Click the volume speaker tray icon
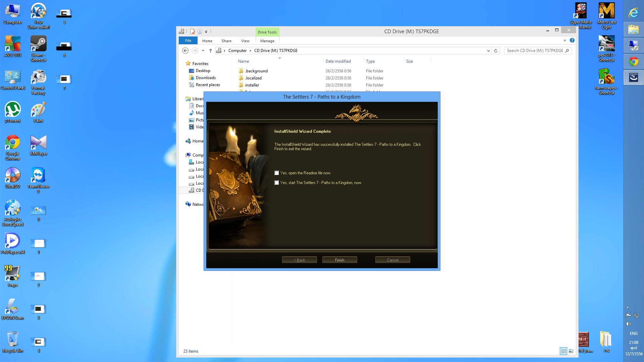The image size is (644, 362). (x=629, y=324)
